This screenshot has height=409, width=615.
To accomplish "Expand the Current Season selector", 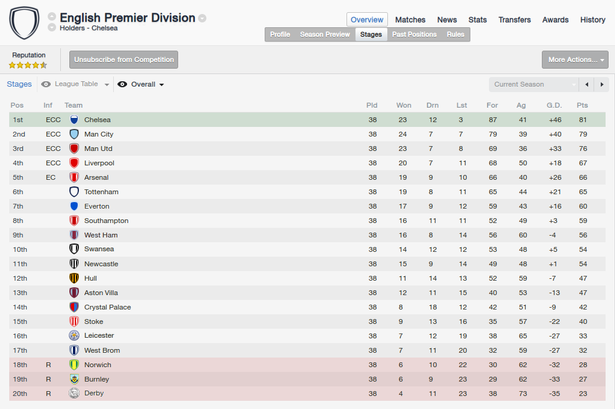I will click(x=533, y=84).
